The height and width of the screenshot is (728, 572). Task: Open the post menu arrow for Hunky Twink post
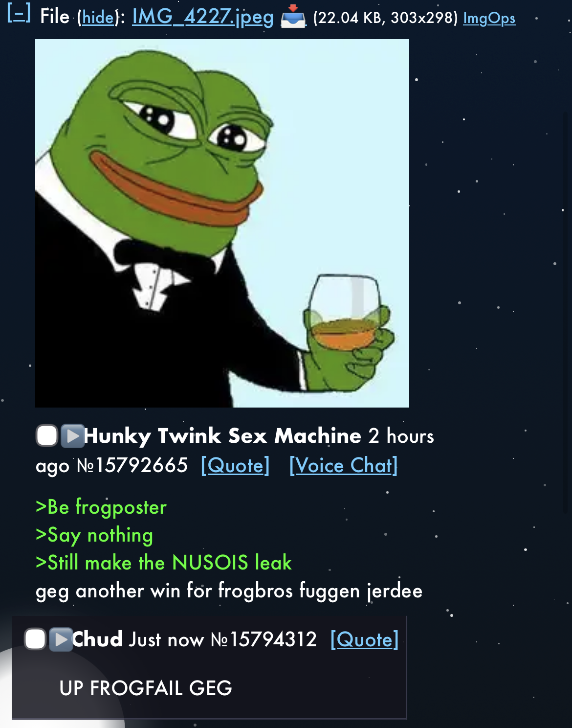pos(72,435)
